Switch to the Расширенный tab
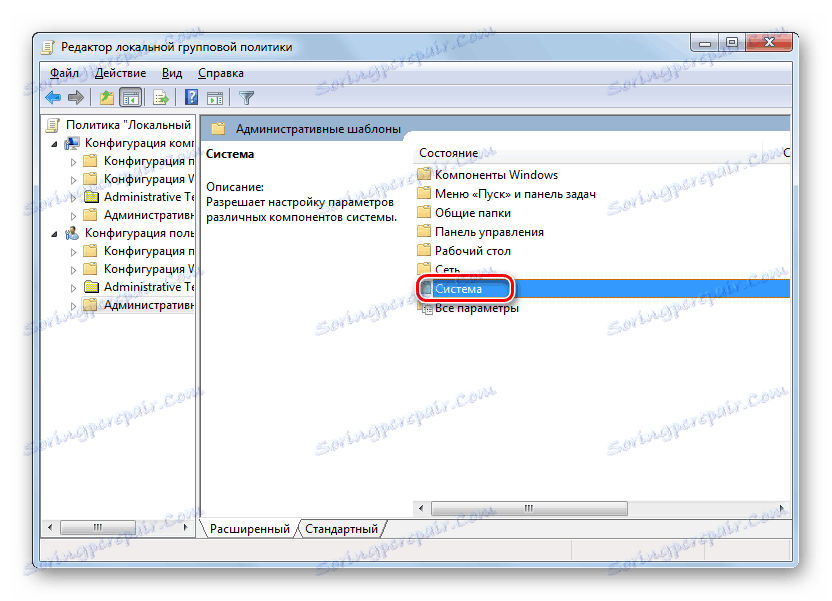 tap(249, 529)
